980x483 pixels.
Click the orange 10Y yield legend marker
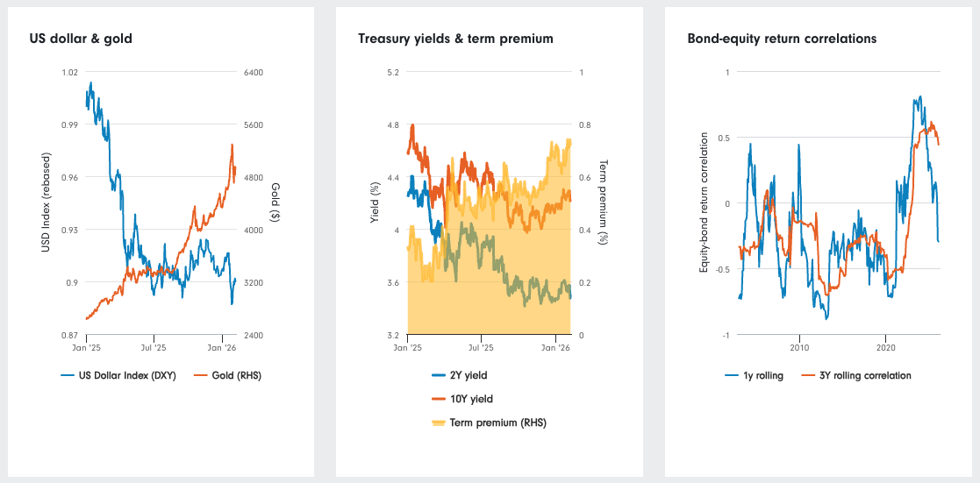click(439, 399)
